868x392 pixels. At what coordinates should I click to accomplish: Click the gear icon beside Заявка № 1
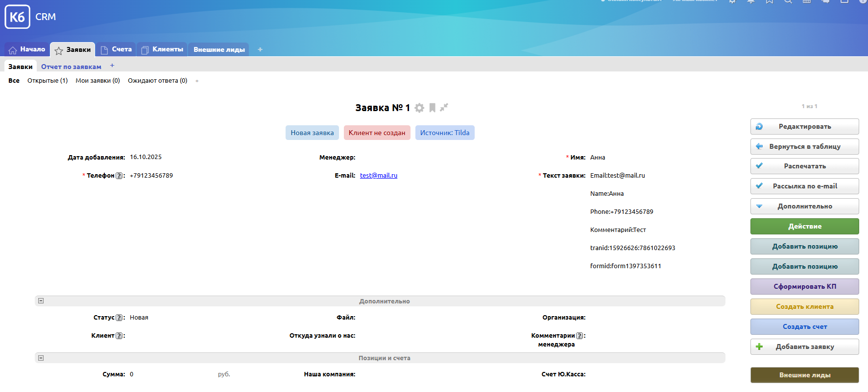tap(419, 108)
